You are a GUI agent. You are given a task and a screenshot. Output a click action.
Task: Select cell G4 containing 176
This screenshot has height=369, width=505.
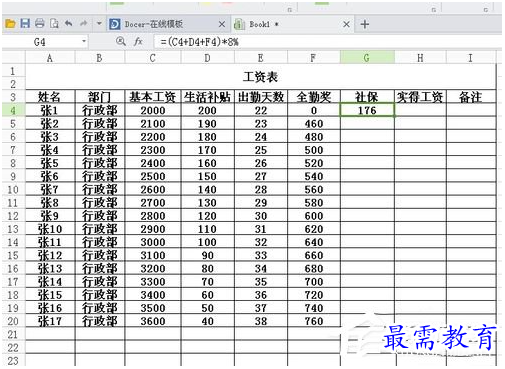tap(367, 110)
